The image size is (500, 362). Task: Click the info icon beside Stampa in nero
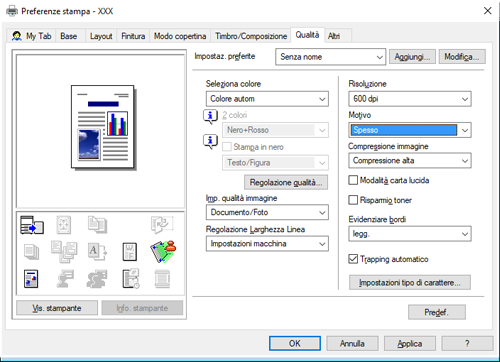[210, 142]
